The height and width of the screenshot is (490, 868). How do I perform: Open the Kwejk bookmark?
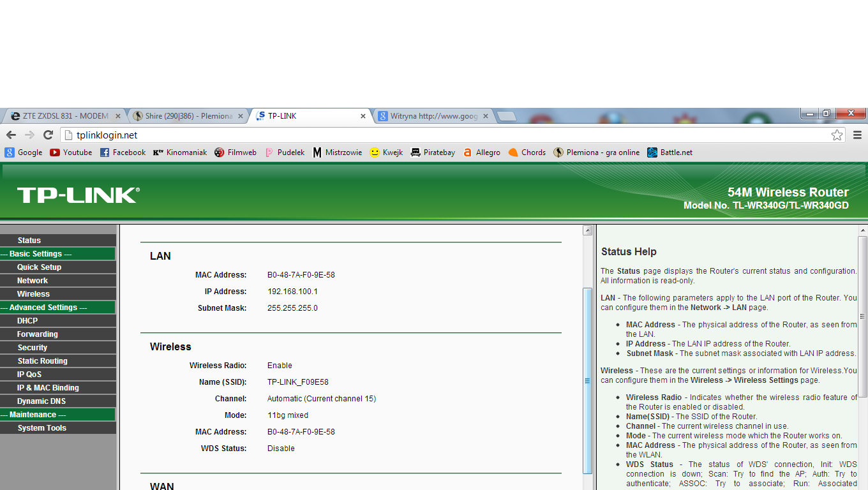pyautogui.click(x=386, y=152)
